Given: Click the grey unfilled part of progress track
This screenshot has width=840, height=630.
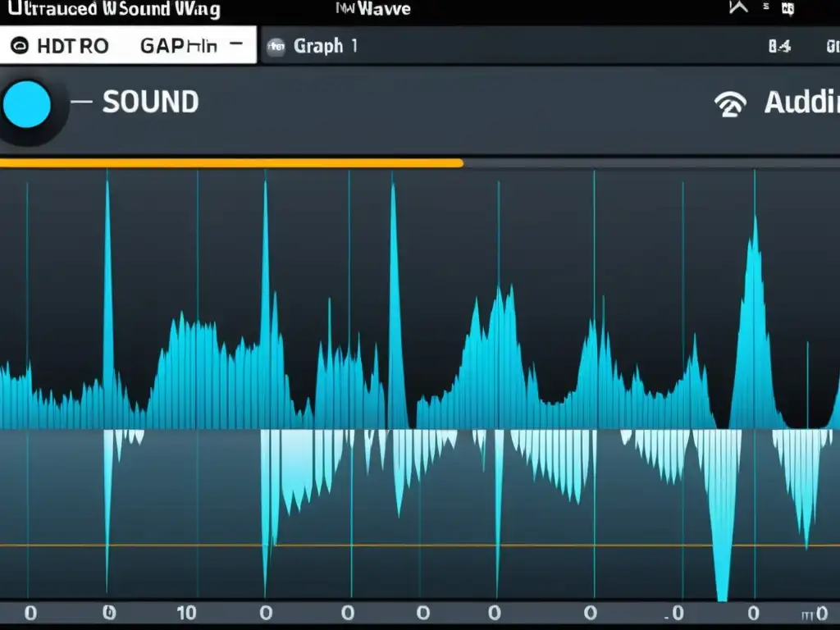Looking at the screenshot, I should (x=648, y=163).
